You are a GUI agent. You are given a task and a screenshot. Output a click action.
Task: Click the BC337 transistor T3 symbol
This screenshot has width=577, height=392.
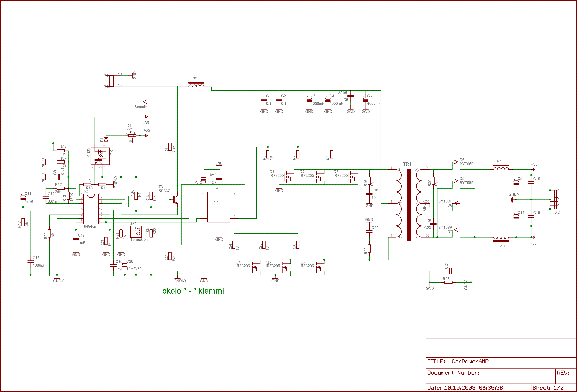(175, 199)
